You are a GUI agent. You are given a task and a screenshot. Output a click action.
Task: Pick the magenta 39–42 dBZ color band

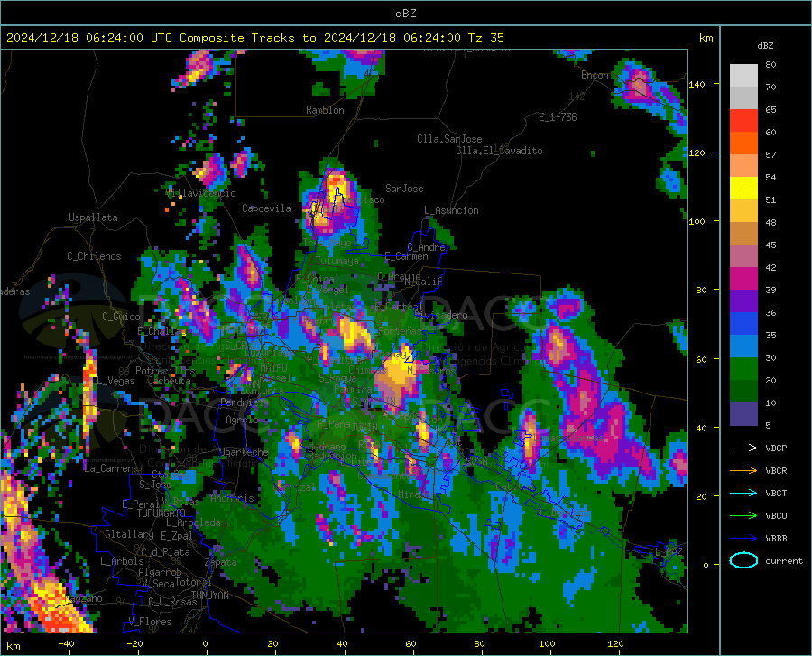coord(743,279)
